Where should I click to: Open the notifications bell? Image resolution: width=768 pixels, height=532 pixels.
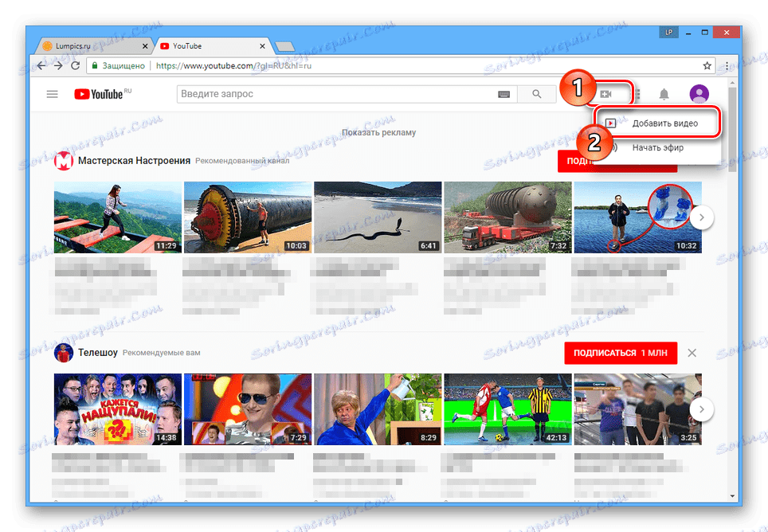click(x=664, y=94)
